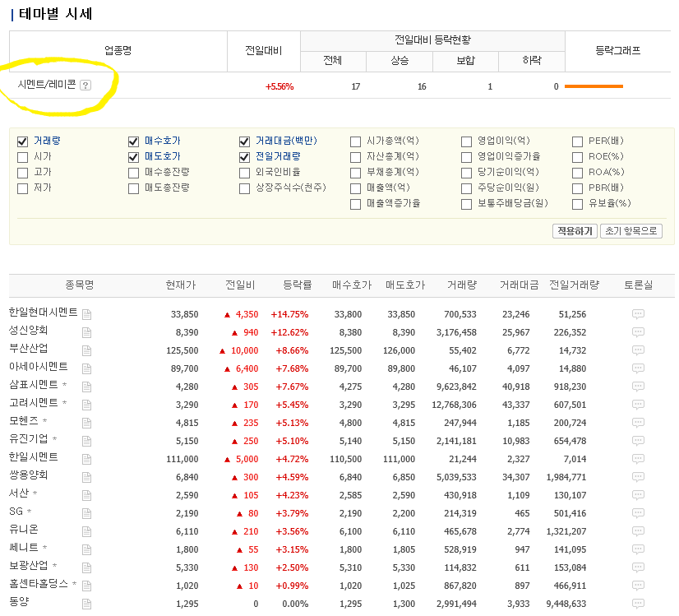The image size is (679, 616).
Task: Sort the table by 등락률 column header
Action: pyautogui.click(x=297, y=285)
